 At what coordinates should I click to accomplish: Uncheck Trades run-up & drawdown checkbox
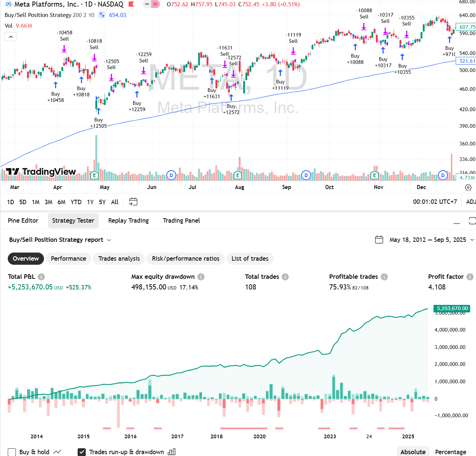point(82,452)
